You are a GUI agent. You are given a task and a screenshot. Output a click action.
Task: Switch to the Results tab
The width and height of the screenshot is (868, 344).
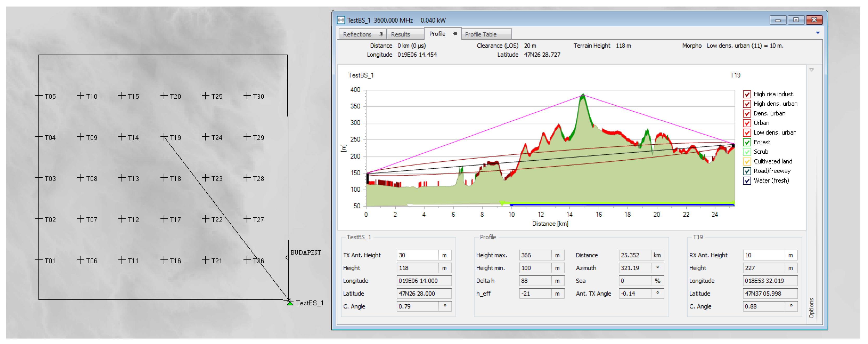(400, 34)
